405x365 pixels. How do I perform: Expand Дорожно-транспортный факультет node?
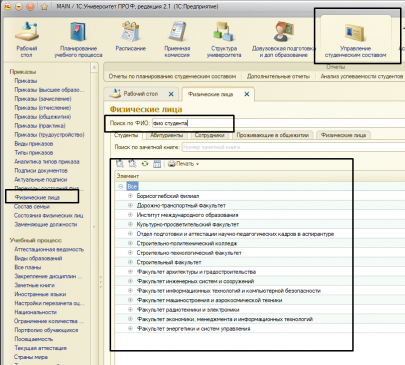pos(130,205)
